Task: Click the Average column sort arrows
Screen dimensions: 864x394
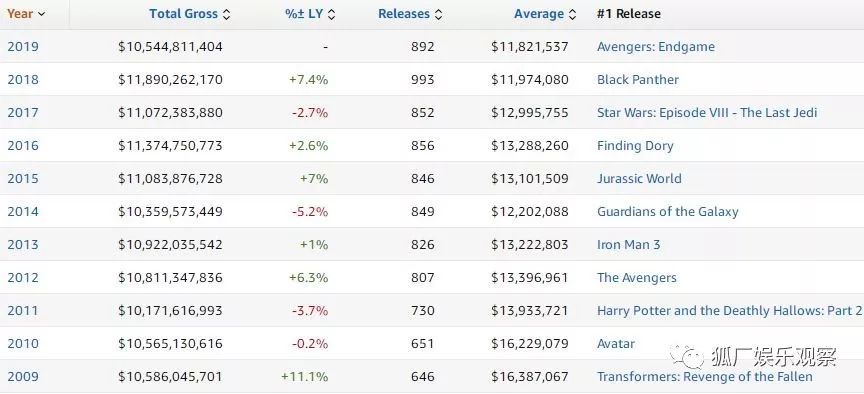Action: click(x=573, y=14)
